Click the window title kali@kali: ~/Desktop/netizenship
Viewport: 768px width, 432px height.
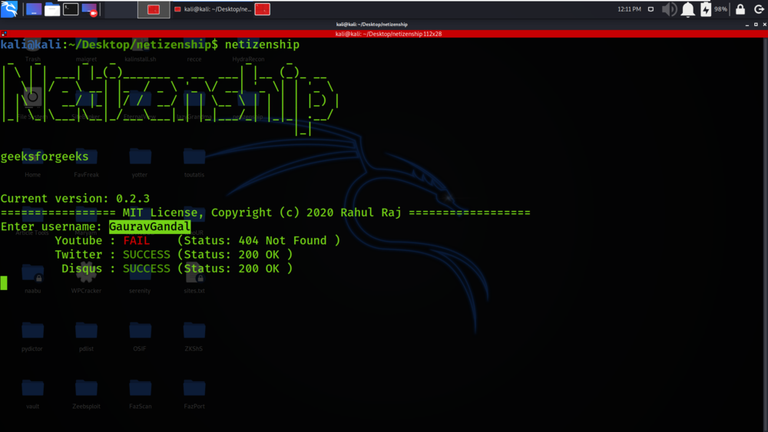click(372, 24)
